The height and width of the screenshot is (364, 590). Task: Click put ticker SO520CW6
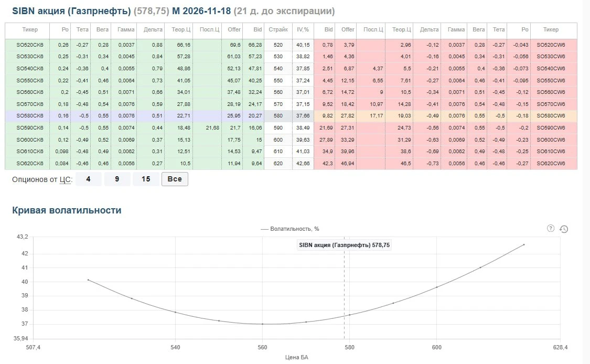[x=551, y=45]
